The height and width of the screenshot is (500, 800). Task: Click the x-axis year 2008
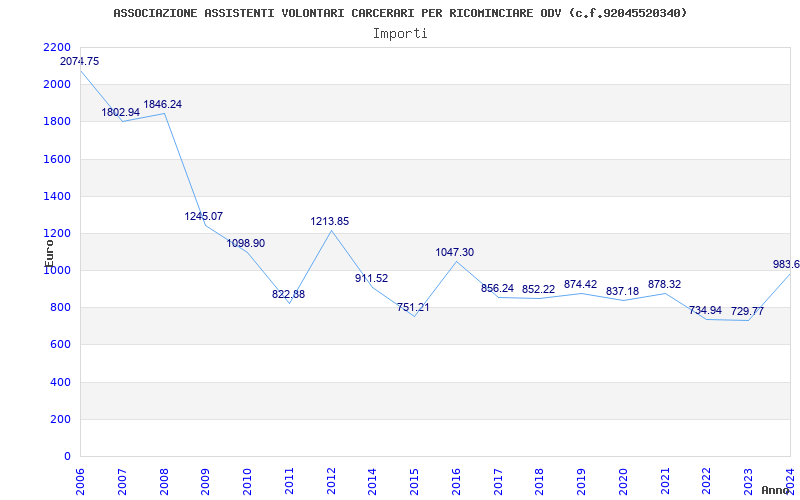click(164, 481)
